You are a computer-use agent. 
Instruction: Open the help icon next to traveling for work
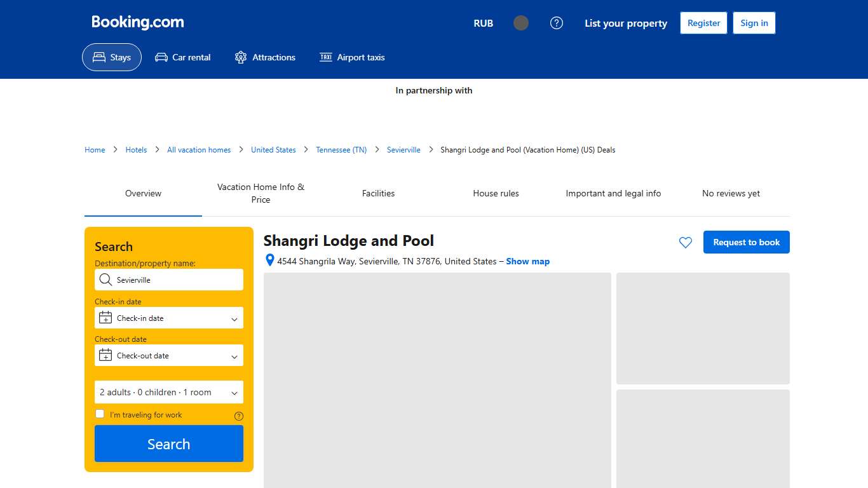pyautogui.click(x=238, y=416)
